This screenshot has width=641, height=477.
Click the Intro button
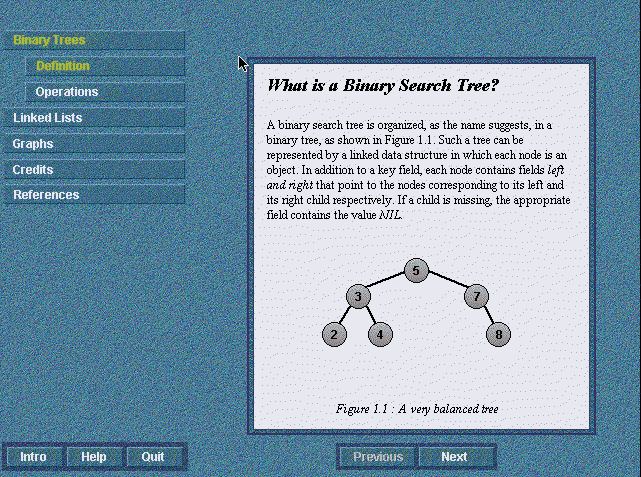pyautogui.click(x=34, y=457)
